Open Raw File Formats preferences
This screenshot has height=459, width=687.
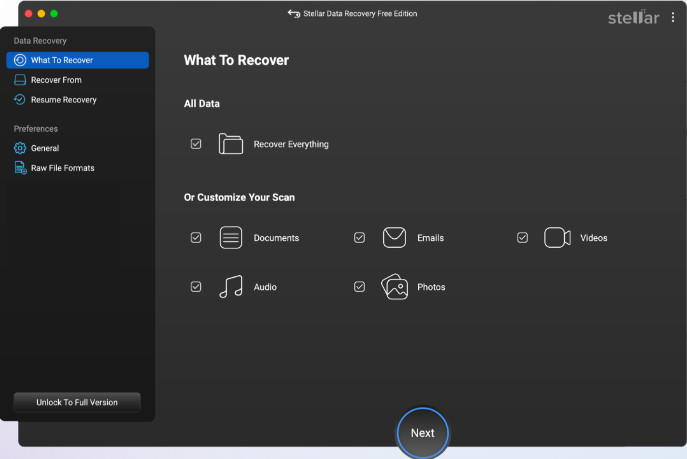(78, 168)
